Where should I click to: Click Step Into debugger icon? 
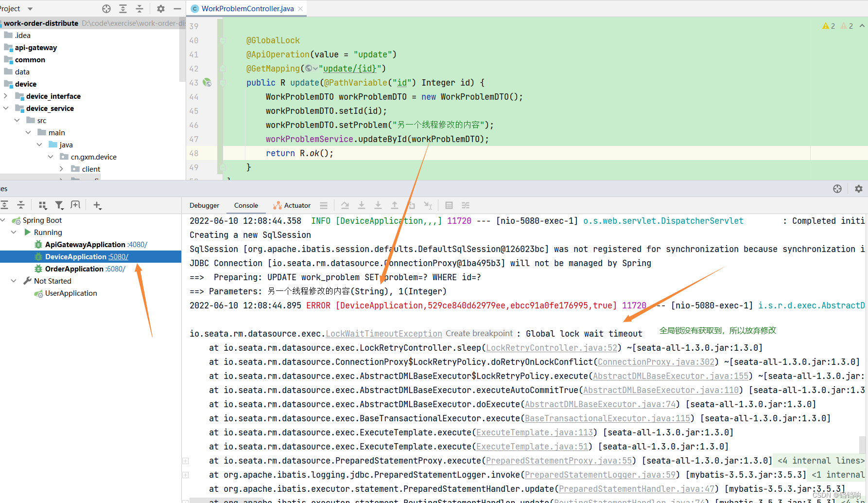pos(362,205)
